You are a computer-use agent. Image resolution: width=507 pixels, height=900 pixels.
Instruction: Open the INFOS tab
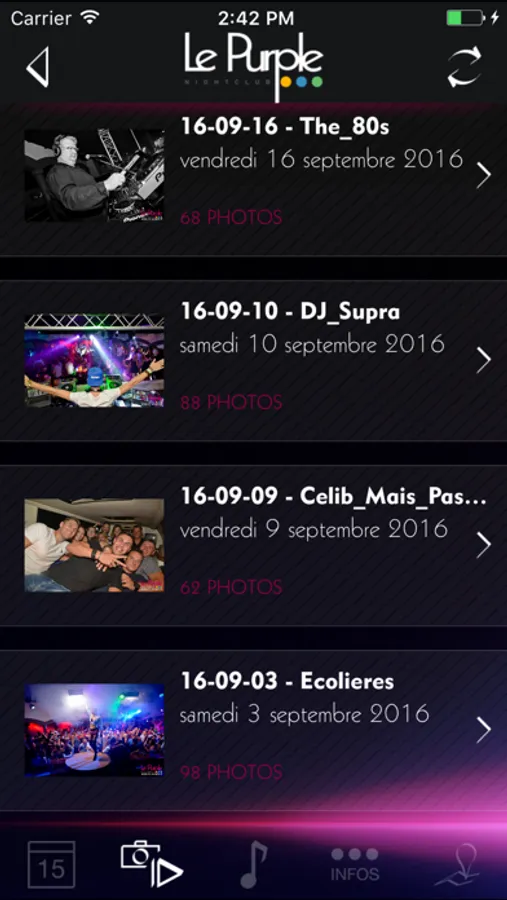tap(355, 864)
